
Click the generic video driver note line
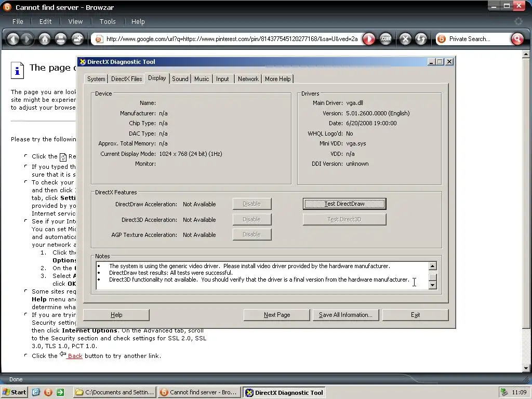(249, 266)
